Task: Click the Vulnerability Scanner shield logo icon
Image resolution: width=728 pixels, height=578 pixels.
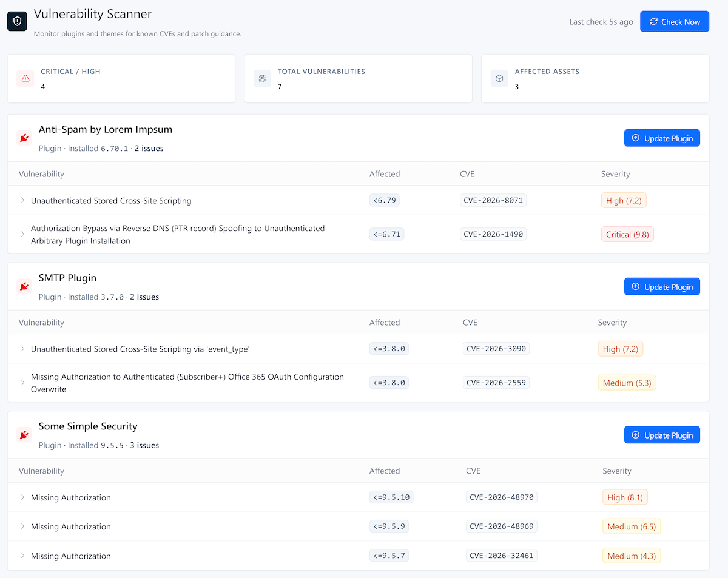Action: point(17,21)
